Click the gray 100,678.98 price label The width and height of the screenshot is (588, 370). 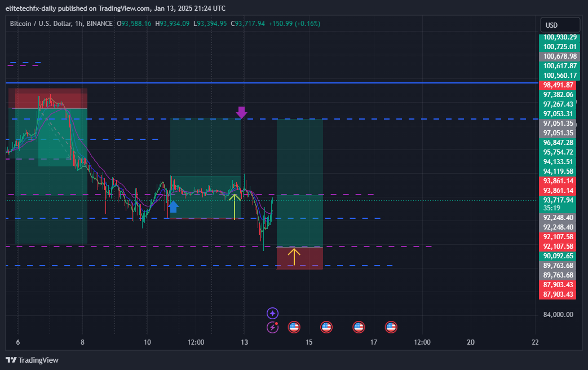tap(559, 56)
